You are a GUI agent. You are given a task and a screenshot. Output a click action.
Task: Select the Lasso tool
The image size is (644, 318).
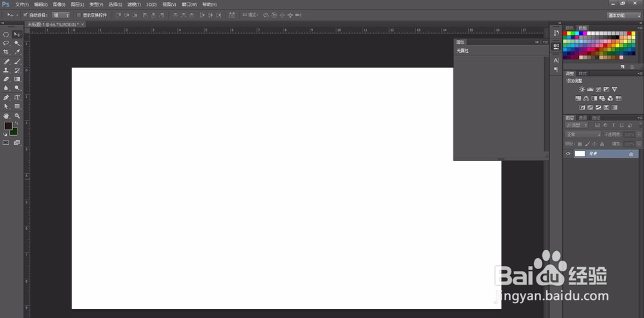pyautogui.click(x=6, y=43)
